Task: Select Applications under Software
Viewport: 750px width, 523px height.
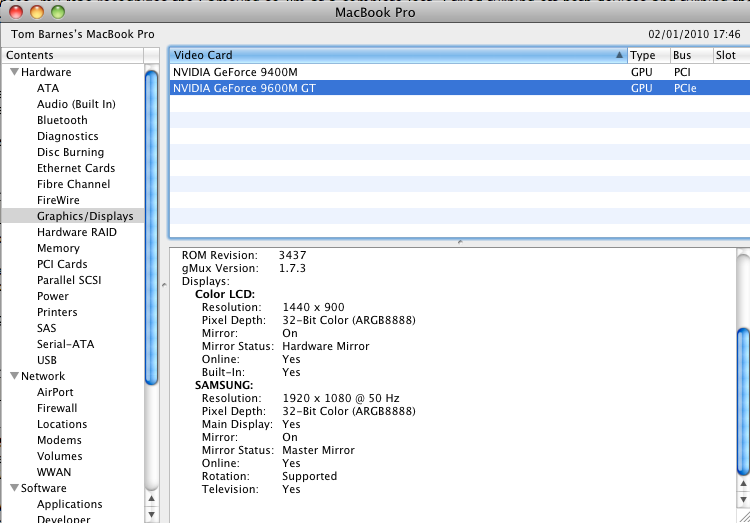Action: [x=69, y=504]
